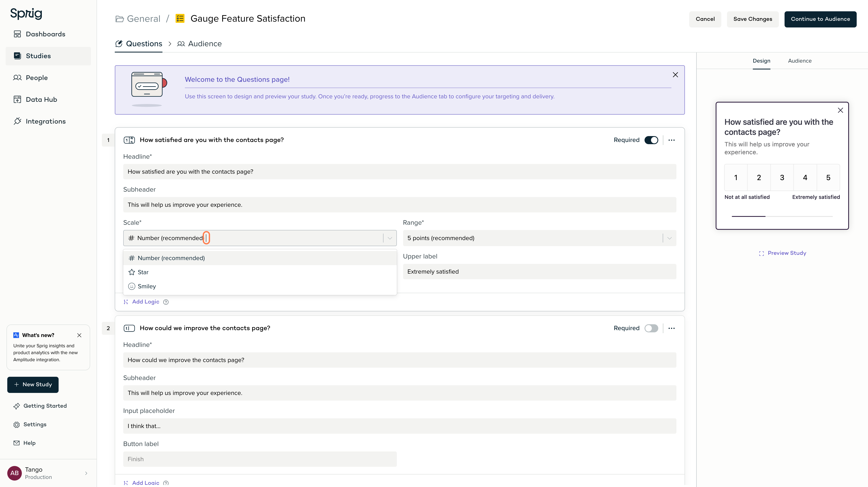
Task: Open more options for question 2
Action: 672,328
